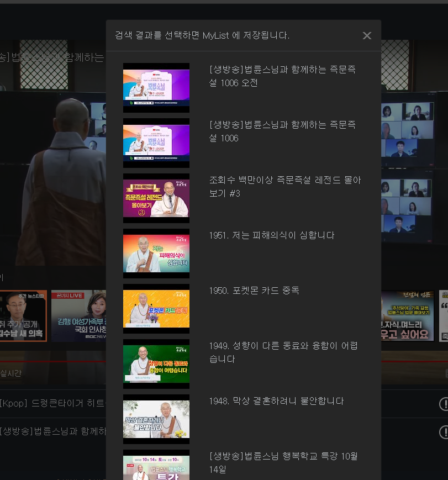Select '1951. 저는 피해의식이 심합니다' title
Screen dimensions: 448x480
[x=272, y=235]
